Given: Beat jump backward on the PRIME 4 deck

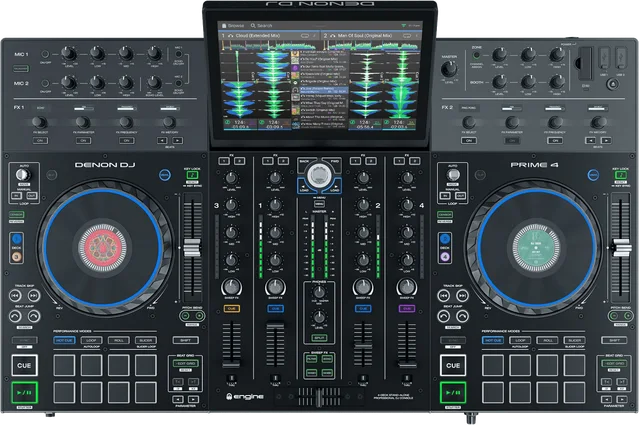Looking at the screenshot, I should [x=444, y=316].
